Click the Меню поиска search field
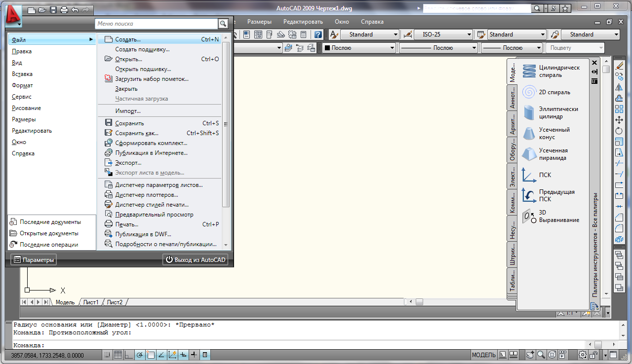 tap(157, 24)
